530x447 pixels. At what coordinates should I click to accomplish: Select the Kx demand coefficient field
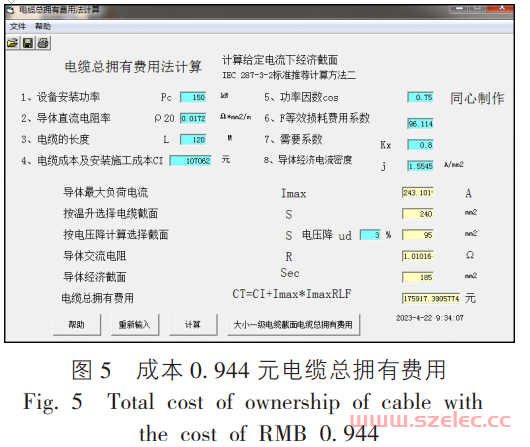click(x=420, y=145)
